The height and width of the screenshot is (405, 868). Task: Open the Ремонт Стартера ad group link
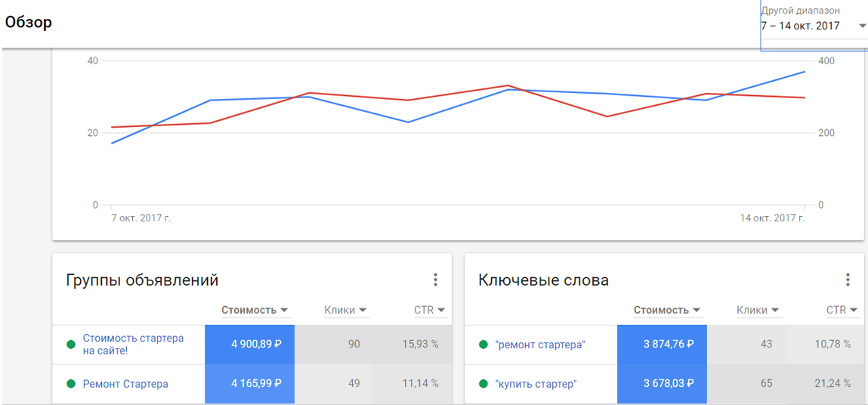[125, 384]
